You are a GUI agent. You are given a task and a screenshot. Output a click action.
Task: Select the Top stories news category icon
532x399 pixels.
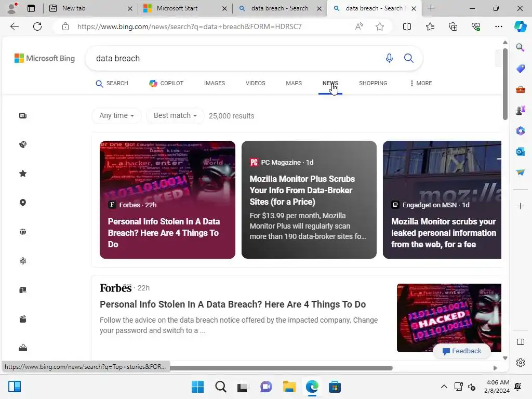(x=23, y=116)
